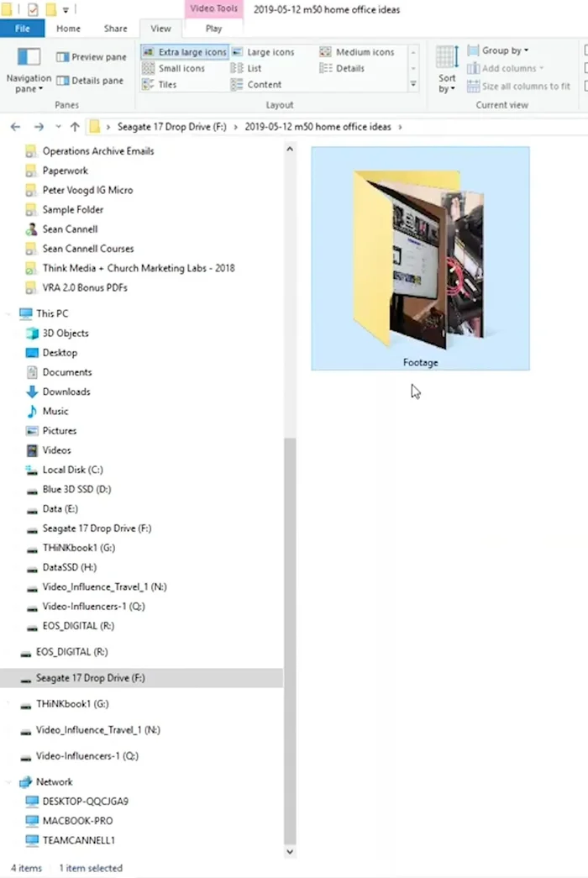Click the Videos icon
The height and width of the screenshot is (878, 588).
point(32,450)
